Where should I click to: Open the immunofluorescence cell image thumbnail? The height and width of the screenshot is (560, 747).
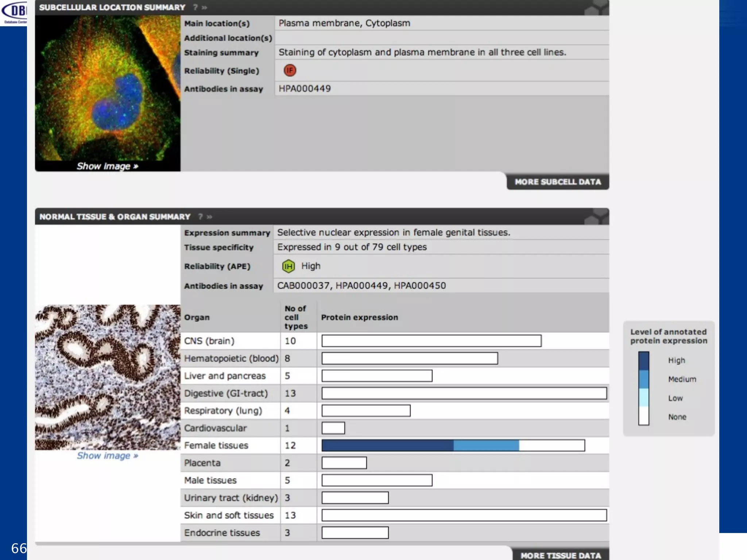[x=108, y=88]
